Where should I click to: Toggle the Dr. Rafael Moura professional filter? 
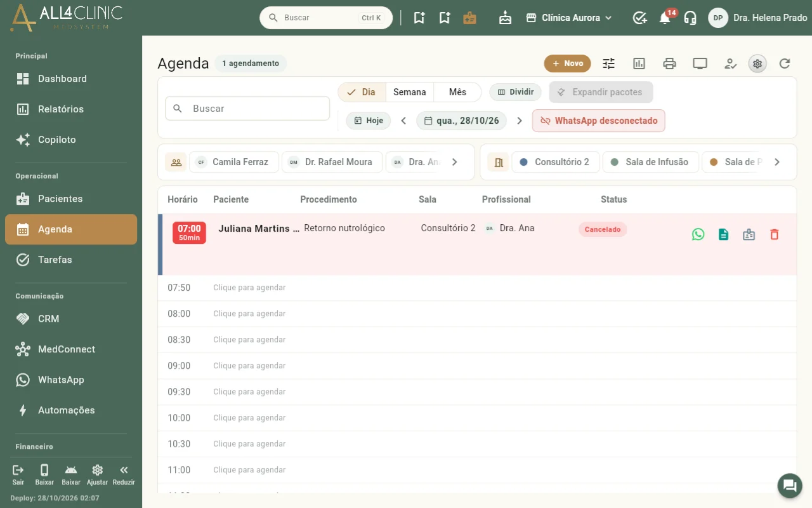[332, 162]
